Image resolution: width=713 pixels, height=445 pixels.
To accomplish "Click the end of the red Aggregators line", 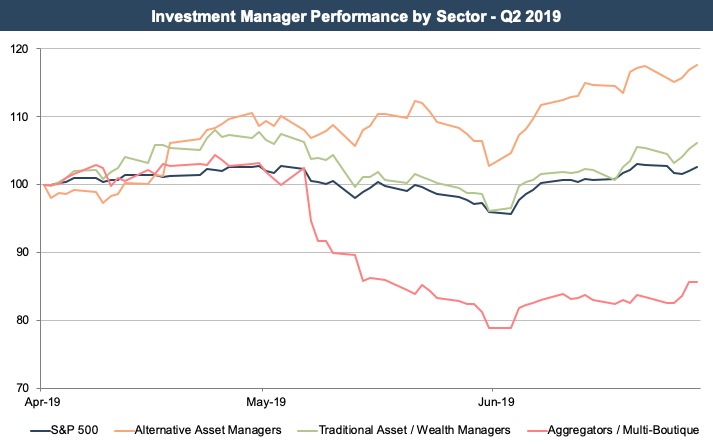I will point(696,282).
